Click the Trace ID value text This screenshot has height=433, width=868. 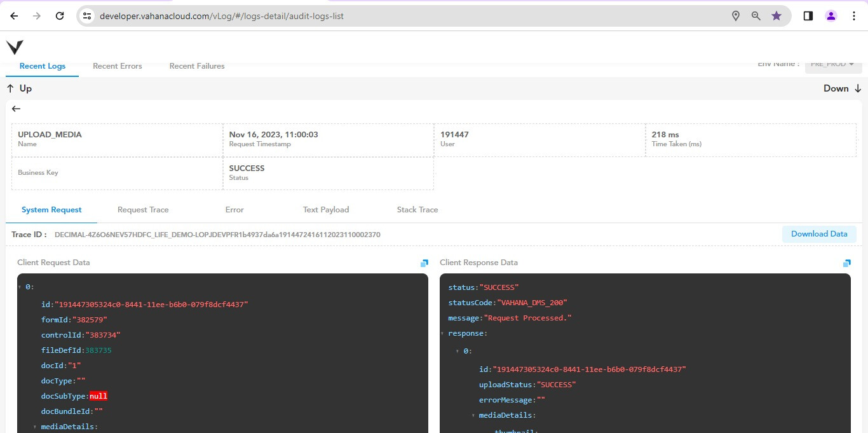(217, 235)
